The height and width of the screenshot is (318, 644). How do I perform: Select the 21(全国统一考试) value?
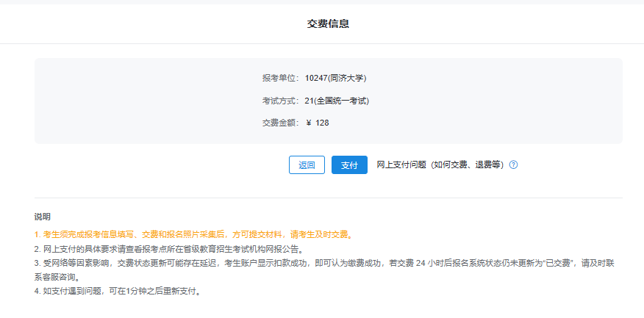pos(337,101)
